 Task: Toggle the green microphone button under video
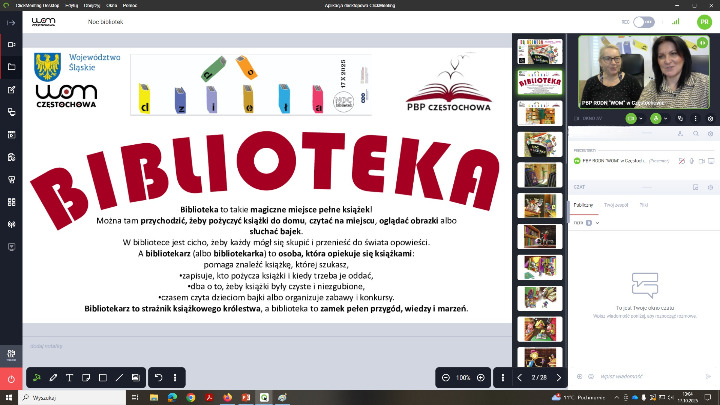pyautogui.click(x=654, y=118)
